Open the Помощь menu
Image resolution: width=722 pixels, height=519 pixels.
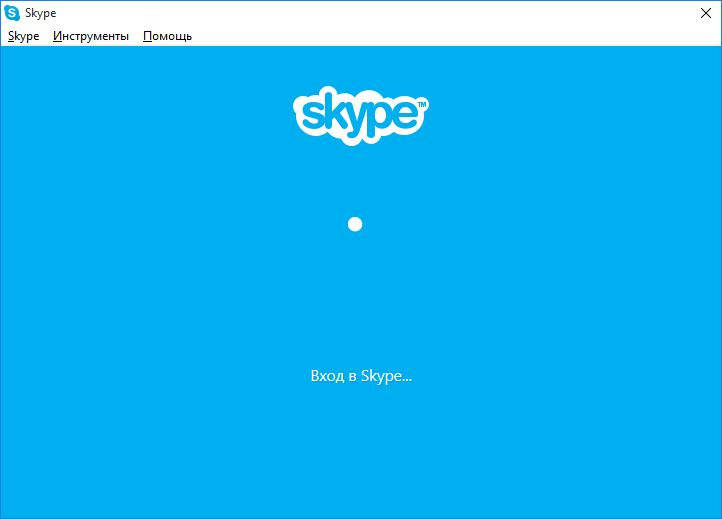(167, 36)
